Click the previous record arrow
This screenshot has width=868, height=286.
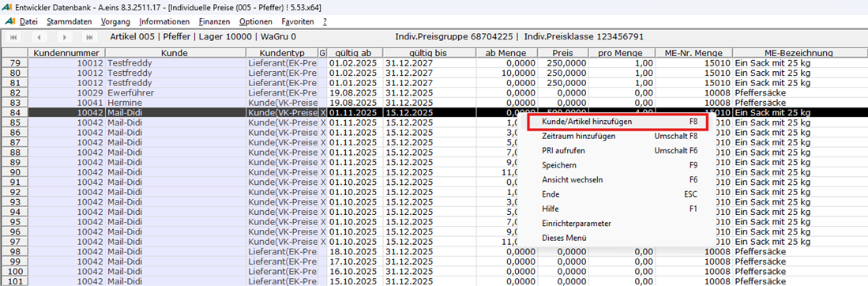[x=39, y=37]
